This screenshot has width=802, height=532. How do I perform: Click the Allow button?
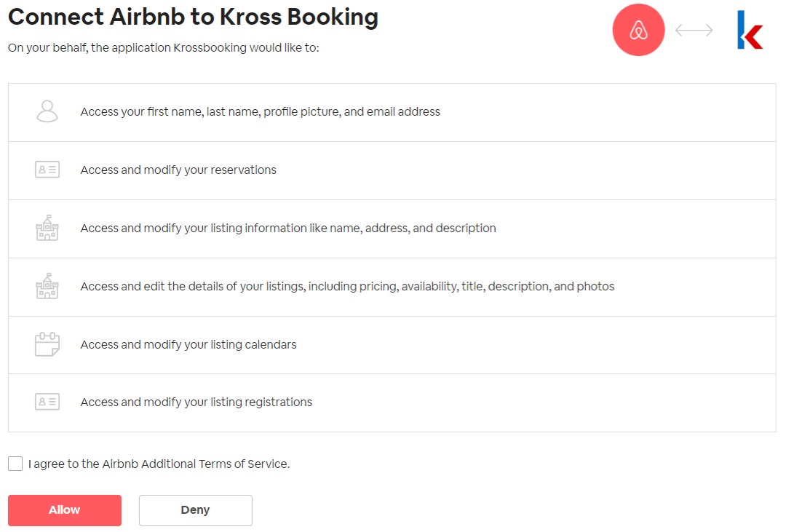point(65,510)
